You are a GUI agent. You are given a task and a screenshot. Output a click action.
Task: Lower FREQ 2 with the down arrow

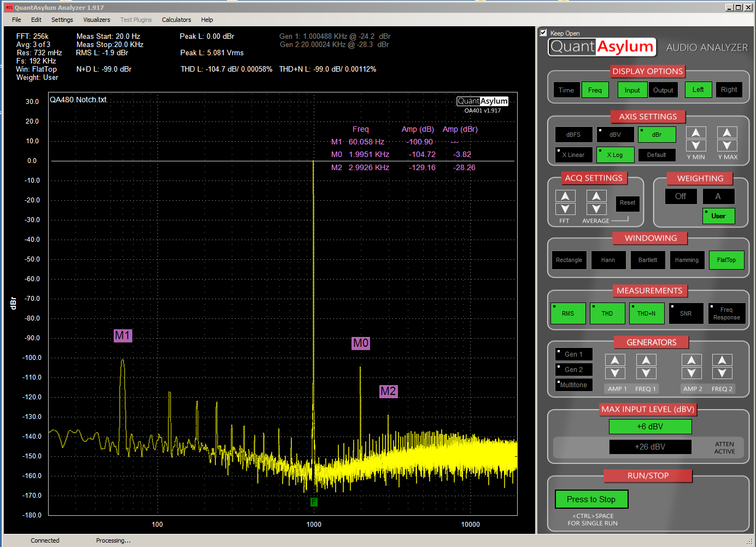(x=722, y=373)
